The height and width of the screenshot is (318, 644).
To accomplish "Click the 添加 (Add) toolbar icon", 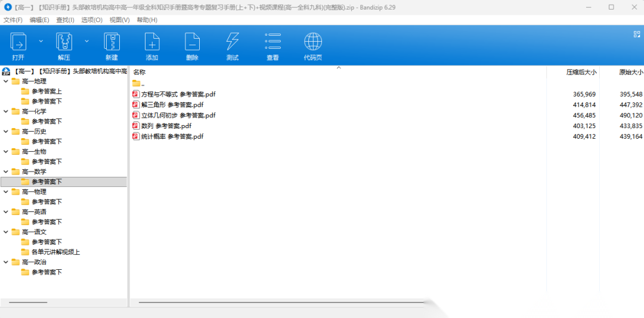I will (x=152, y=42).
